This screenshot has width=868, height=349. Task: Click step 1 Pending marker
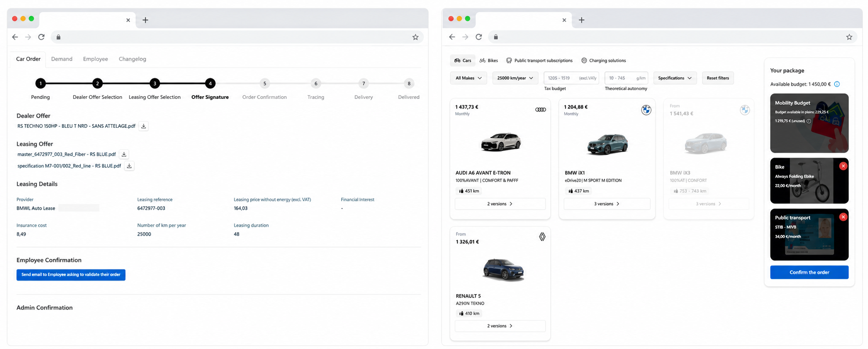click(40, 83)
